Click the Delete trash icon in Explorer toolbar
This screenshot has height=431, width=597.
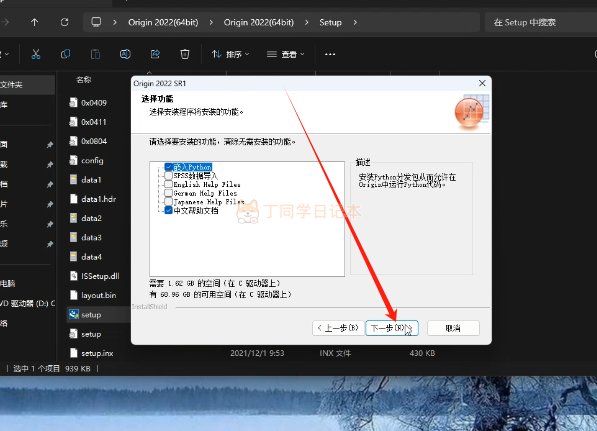coord(185,54)
